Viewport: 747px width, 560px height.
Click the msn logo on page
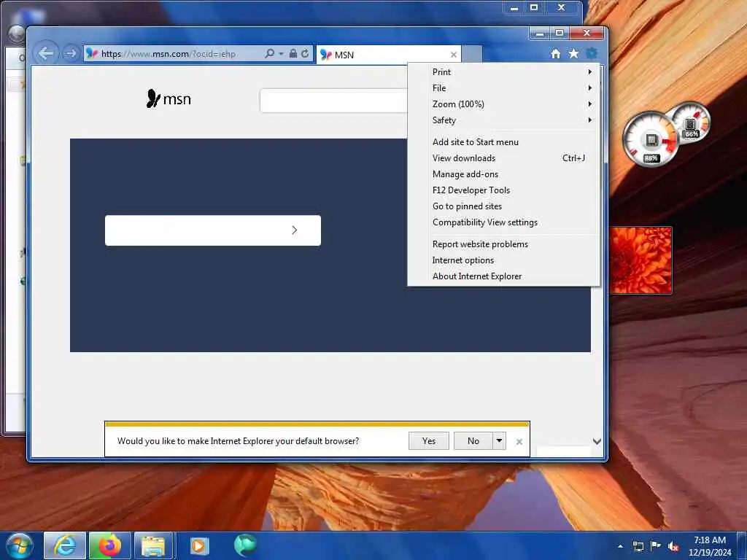(169, 98)
